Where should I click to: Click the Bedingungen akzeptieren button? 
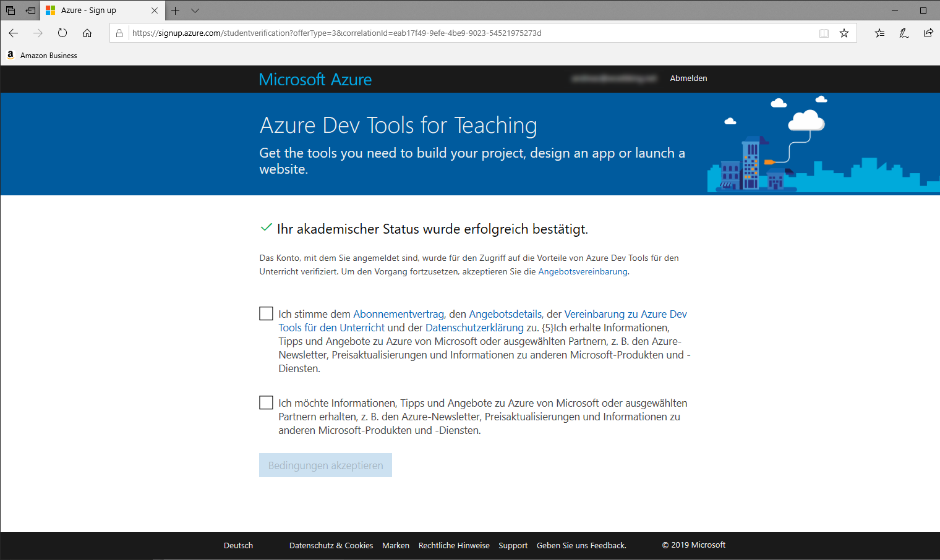[x=325, y=465]
